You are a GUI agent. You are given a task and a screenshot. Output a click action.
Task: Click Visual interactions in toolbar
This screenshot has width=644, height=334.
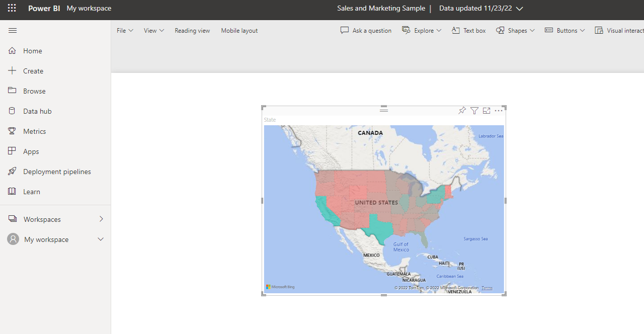click(619, 31)
